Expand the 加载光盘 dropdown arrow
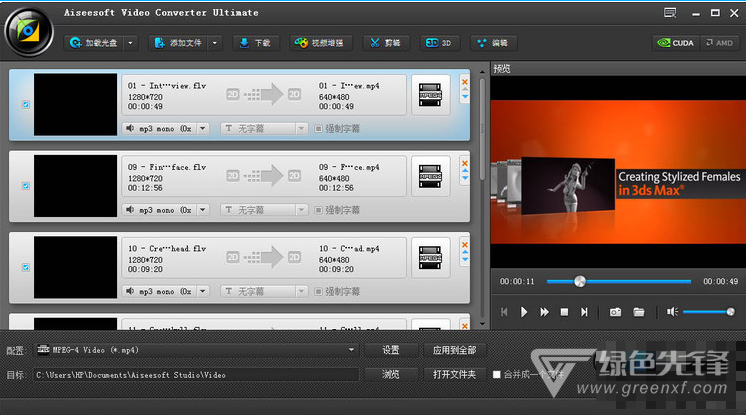746x415 pixels. pyautogui.click(x=132, y=43)
